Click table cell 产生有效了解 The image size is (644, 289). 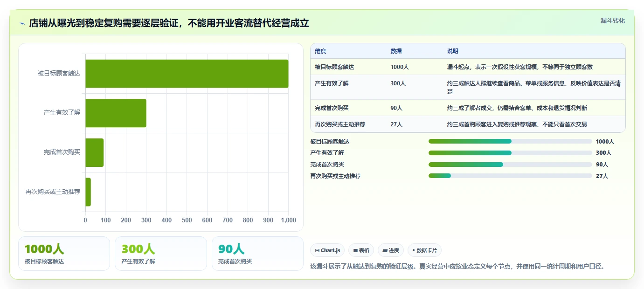pyautogui.click(x=332, y=83)
